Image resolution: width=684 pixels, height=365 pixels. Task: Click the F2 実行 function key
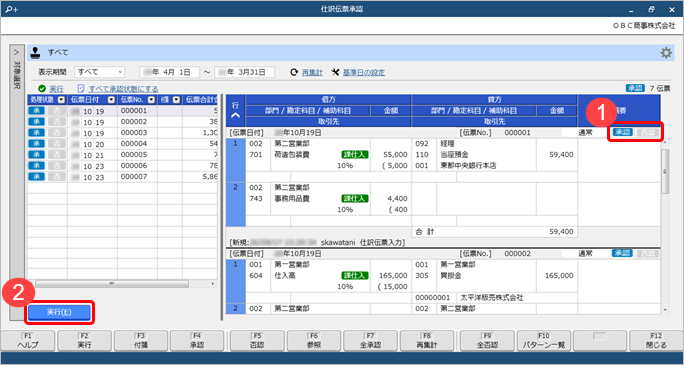click(85, 341)
